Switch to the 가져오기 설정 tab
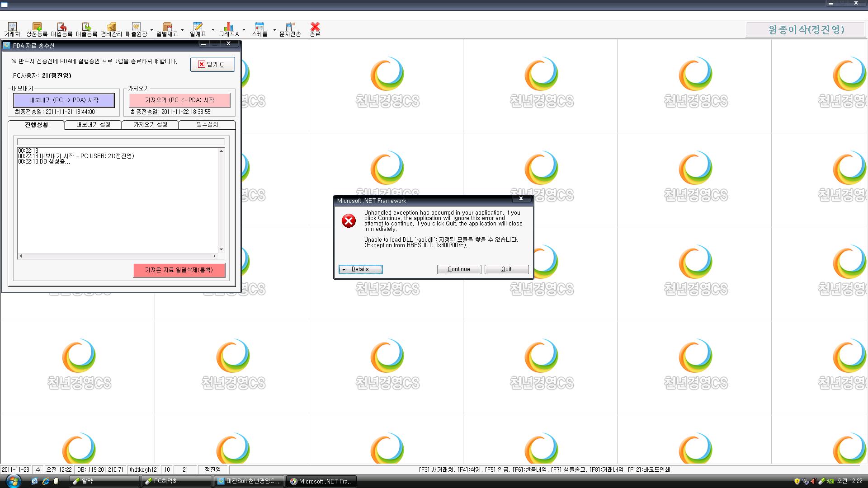Screen dimensions: 868x488 pyautogui.click(x=150, y=125)
